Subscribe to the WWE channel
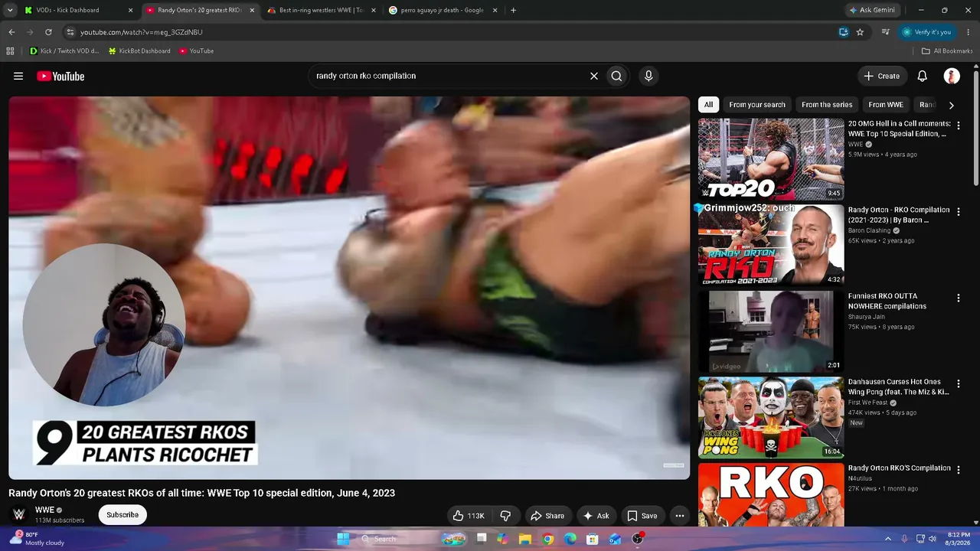 (x=122, y=515)
